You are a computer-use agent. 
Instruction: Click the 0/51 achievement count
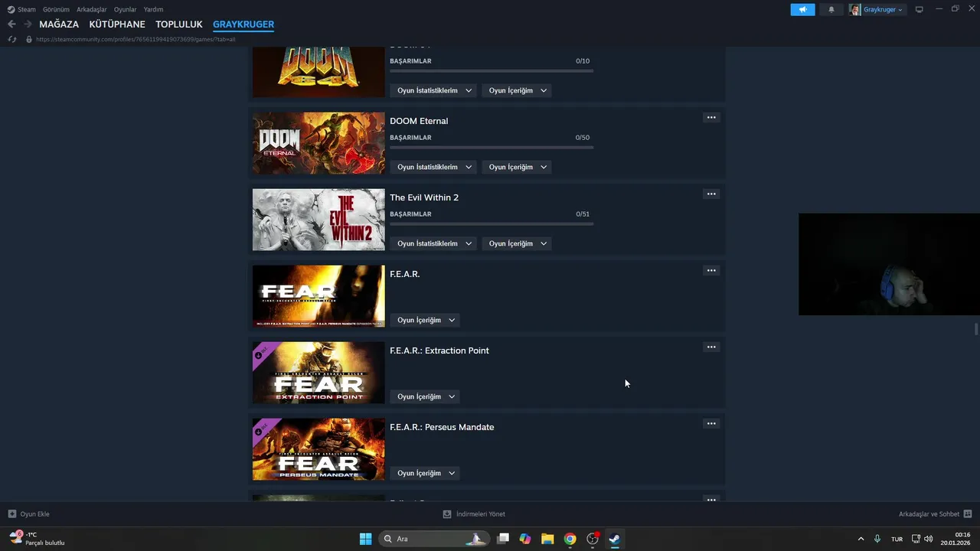[x=583, y=214]
